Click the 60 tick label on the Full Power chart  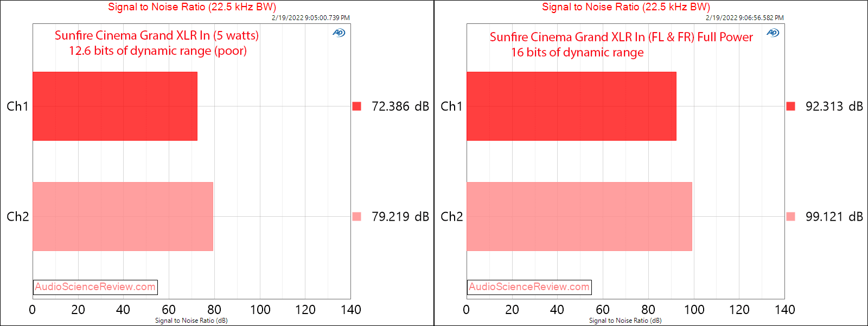click(x=603, y=310)
